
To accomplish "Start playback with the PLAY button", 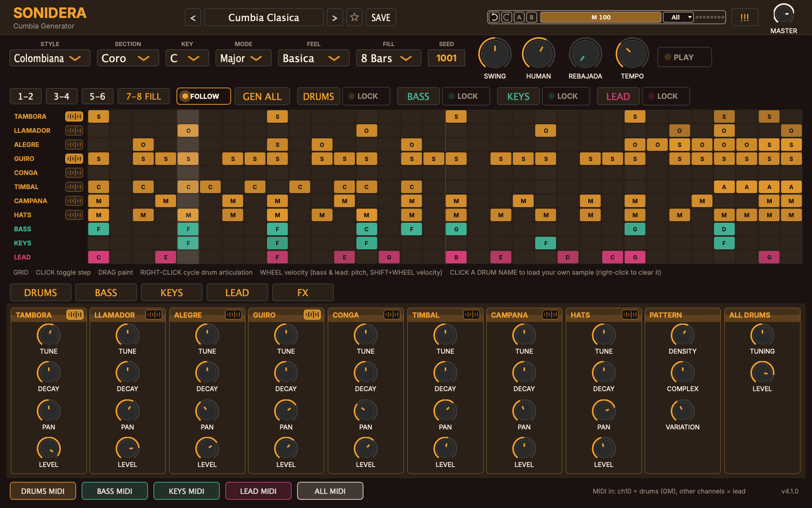I will (684, 57).
